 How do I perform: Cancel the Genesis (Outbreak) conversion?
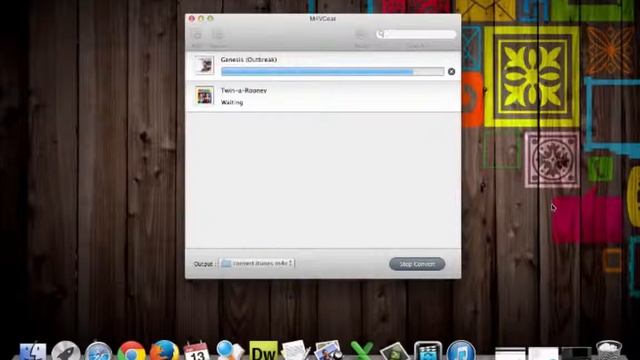pyautogui.click(x=451, y=71)
